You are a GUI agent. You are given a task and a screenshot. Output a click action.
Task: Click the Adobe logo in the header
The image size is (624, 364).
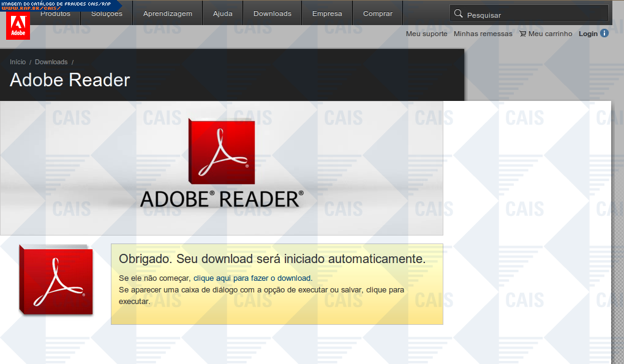[18, 24]
